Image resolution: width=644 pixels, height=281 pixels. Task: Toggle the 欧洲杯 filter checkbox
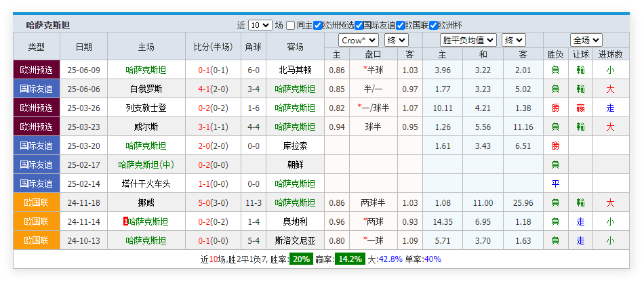(434, 26)
